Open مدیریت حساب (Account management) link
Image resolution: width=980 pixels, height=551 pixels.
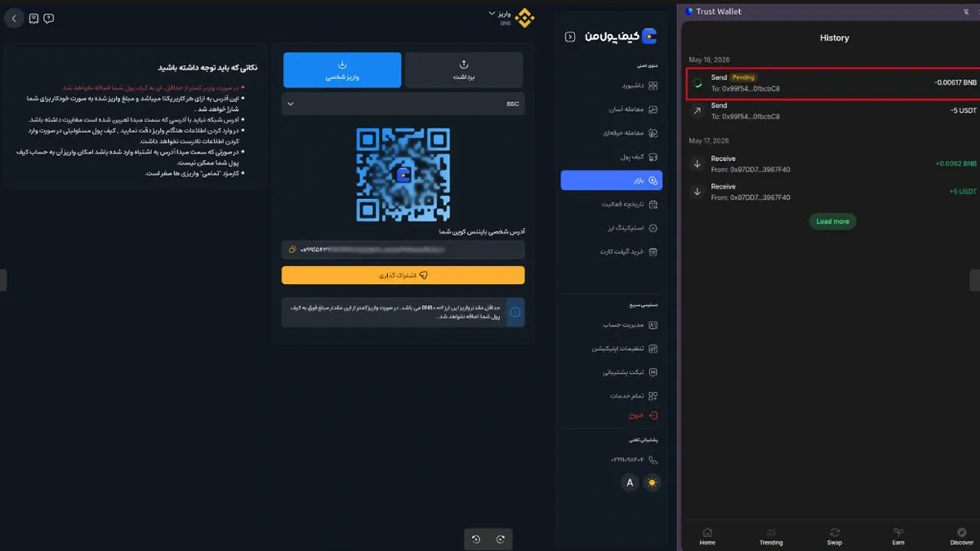click(630, 325)
